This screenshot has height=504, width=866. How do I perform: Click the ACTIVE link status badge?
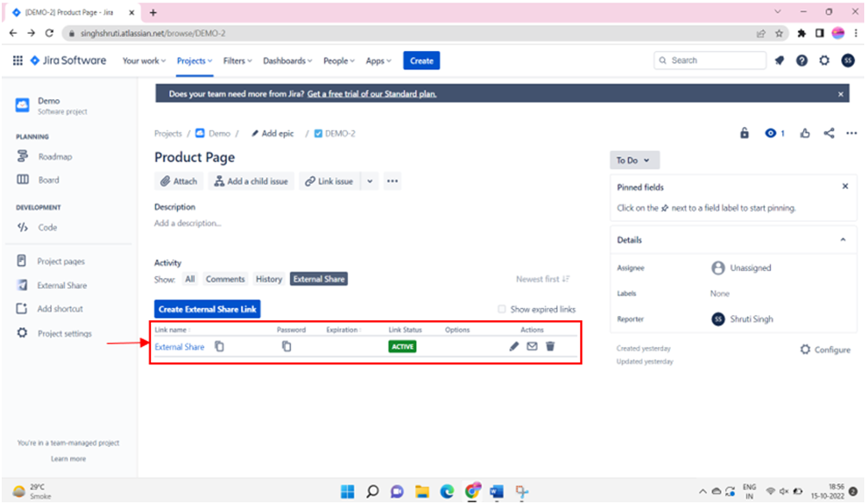(401, 346)
